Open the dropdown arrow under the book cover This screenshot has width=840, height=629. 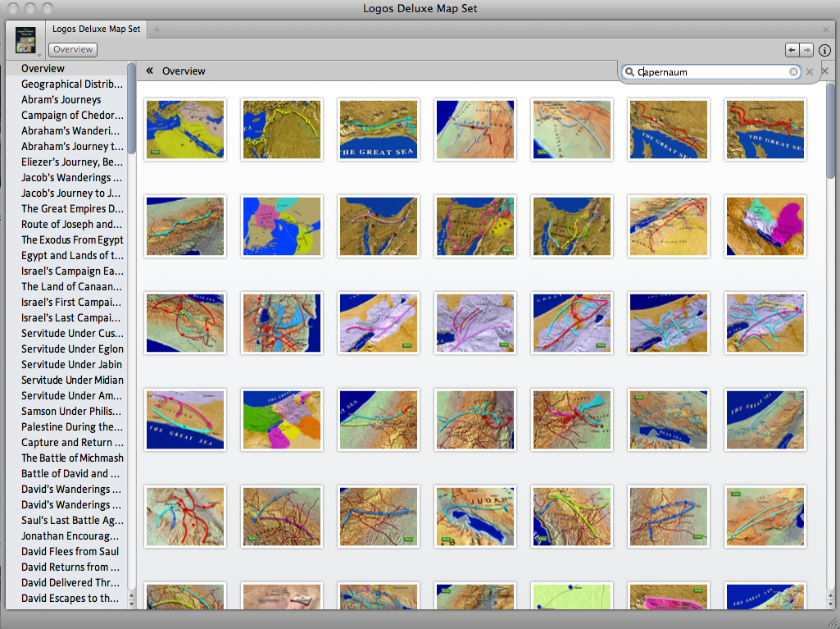[39, 54]
